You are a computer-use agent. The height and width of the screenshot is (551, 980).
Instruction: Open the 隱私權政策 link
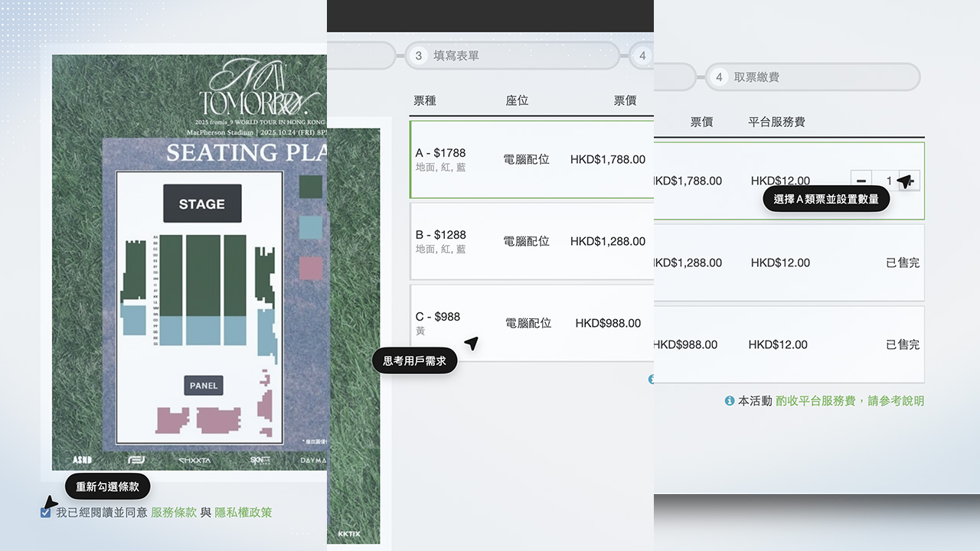point(243,513)
